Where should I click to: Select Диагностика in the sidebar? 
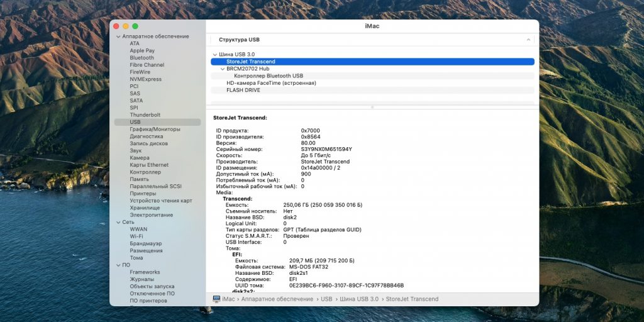[146, 136]
